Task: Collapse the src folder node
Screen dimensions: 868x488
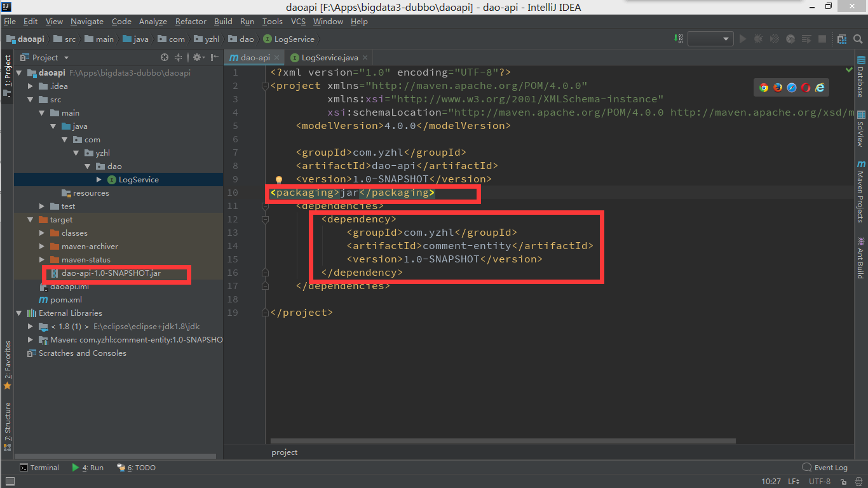Action: [31, 100]
